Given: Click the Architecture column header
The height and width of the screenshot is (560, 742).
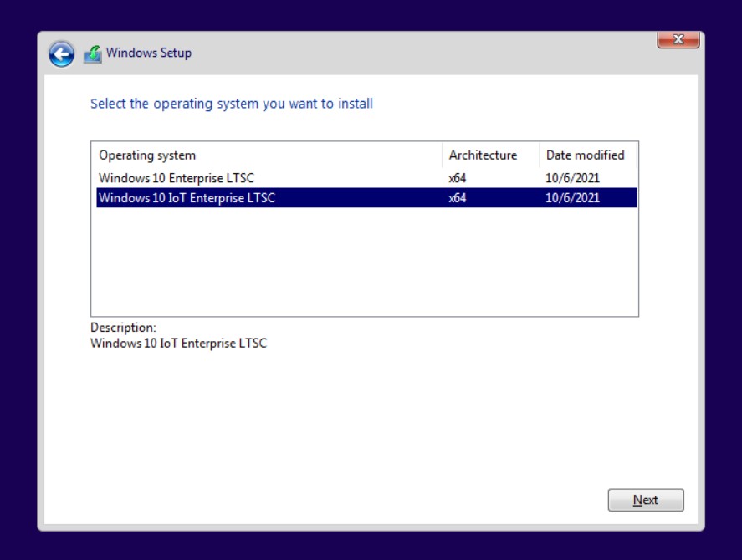Looking at the screenshot, I should [x=483, y=155].
